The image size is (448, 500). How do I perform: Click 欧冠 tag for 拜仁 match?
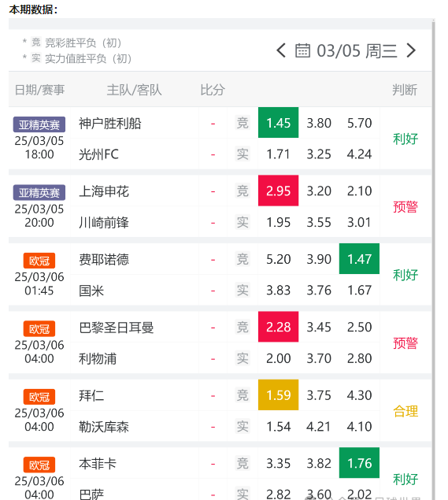[39, 397]
